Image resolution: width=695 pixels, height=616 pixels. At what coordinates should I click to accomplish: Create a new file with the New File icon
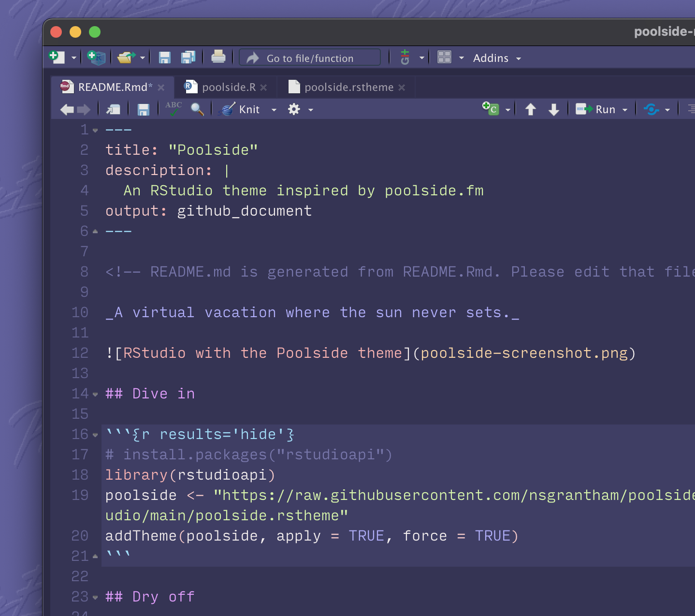pos(57,58)
